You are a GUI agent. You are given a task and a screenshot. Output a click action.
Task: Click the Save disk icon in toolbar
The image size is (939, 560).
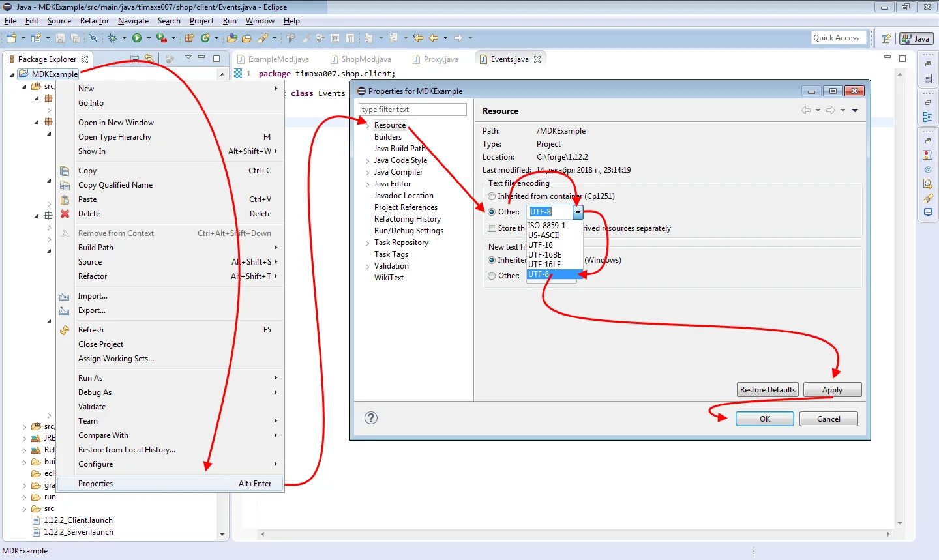click(x=60, y=38)
